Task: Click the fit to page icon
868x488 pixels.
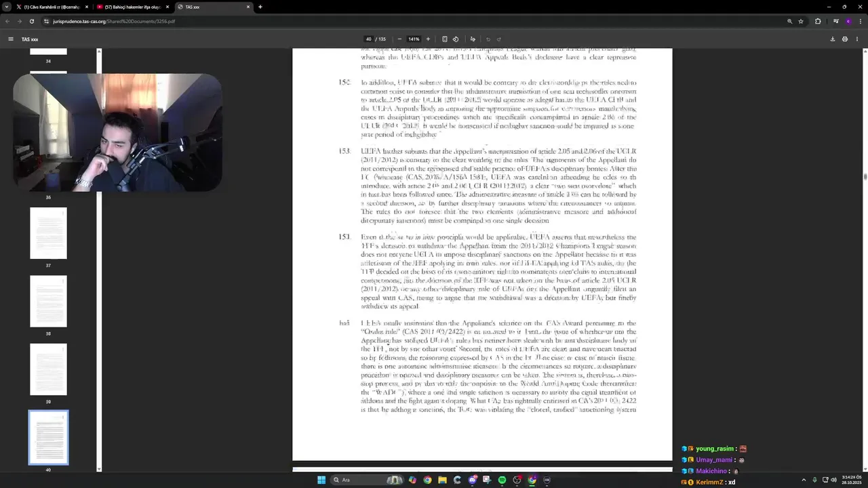Action: 445,39
